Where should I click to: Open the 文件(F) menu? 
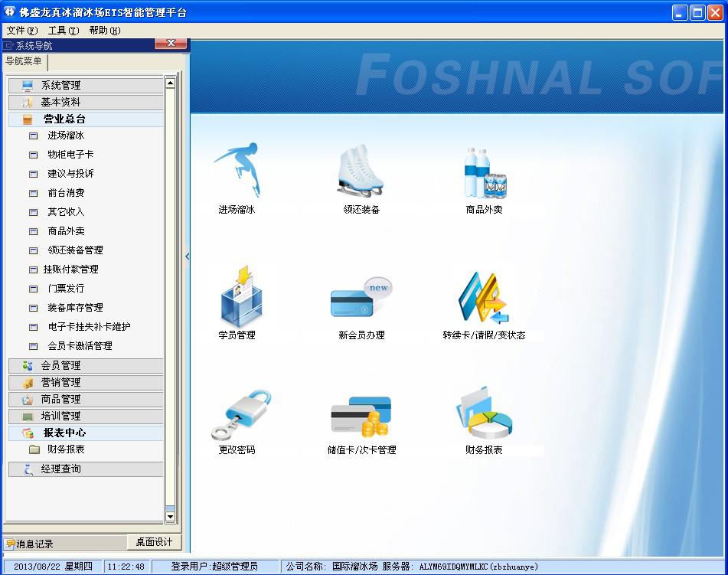22,31
